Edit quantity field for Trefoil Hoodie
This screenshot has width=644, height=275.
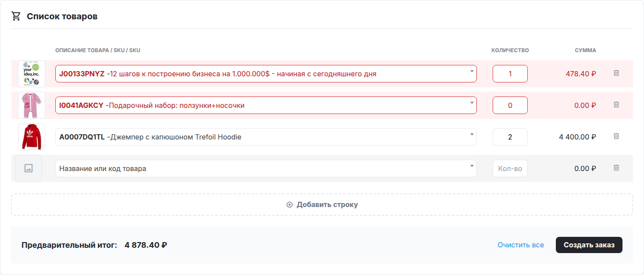point(510,137)
